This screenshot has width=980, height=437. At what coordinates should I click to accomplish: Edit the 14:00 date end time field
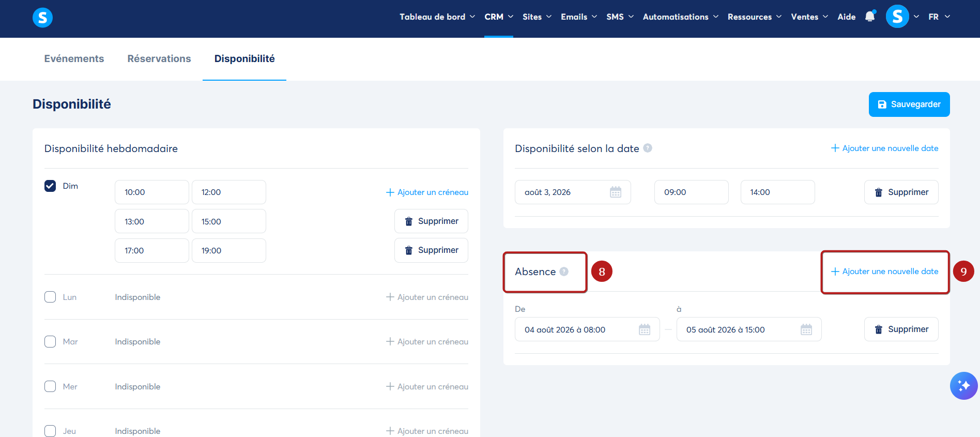coord(778,192)
